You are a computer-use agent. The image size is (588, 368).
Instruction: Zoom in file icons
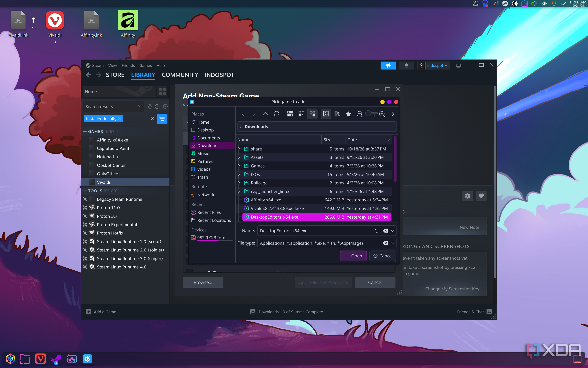(382, 114)
